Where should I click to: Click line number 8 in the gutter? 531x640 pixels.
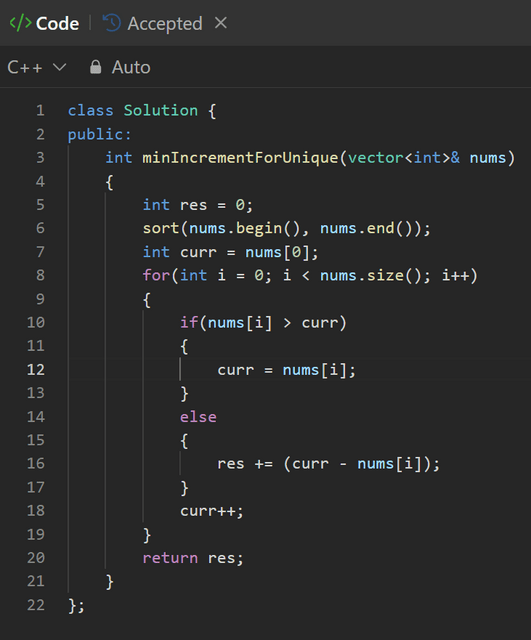(x=40, y=275)
